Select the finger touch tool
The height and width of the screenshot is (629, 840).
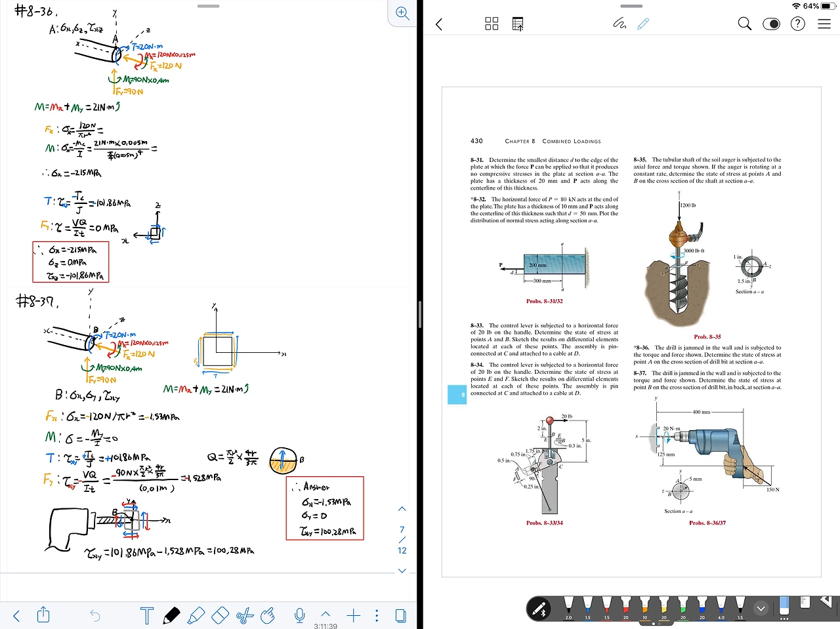(x=268, y=615)
